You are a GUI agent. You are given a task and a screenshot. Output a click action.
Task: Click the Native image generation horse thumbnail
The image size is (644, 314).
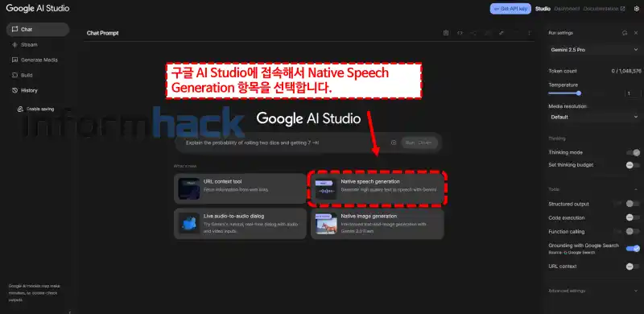(x=326, y=223)
